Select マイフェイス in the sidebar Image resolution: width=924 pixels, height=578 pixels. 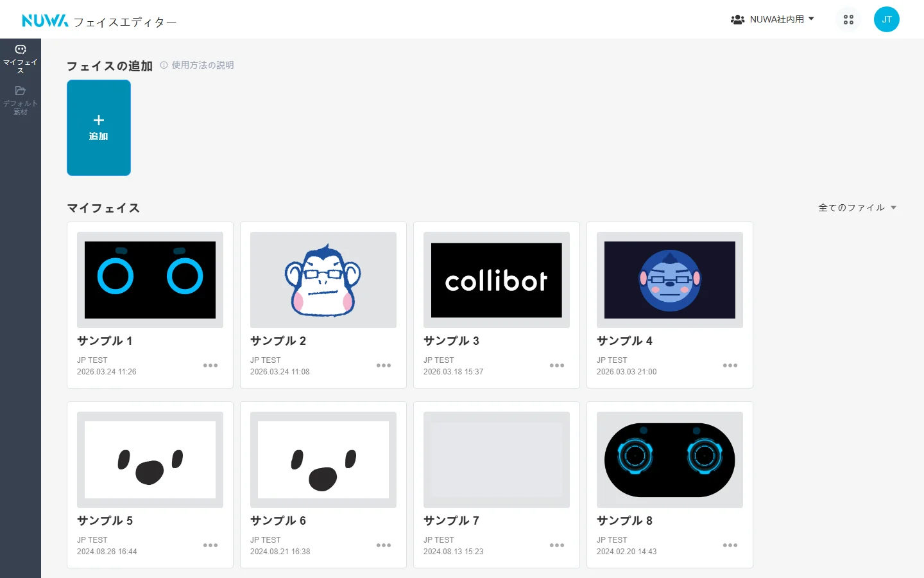(x=21, y=59)
